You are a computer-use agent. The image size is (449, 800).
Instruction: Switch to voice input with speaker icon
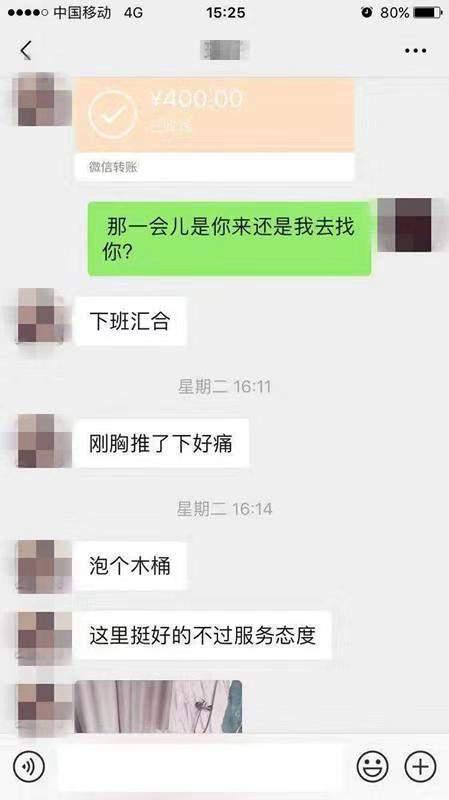coord(29,766)
